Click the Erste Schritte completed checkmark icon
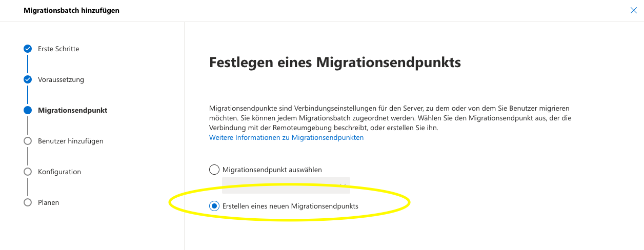The image size is (644, 250). pos(28,49)
